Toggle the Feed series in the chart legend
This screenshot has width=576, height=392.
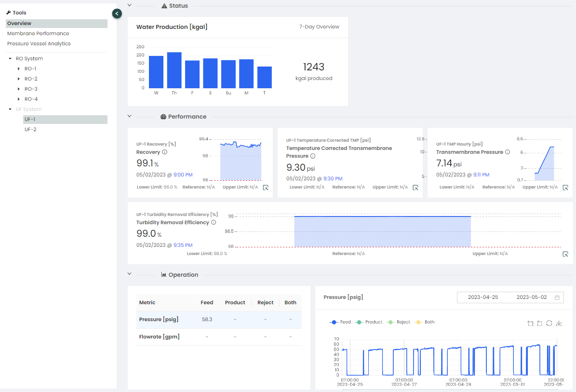pyautogui.click(x=340, y=322)
